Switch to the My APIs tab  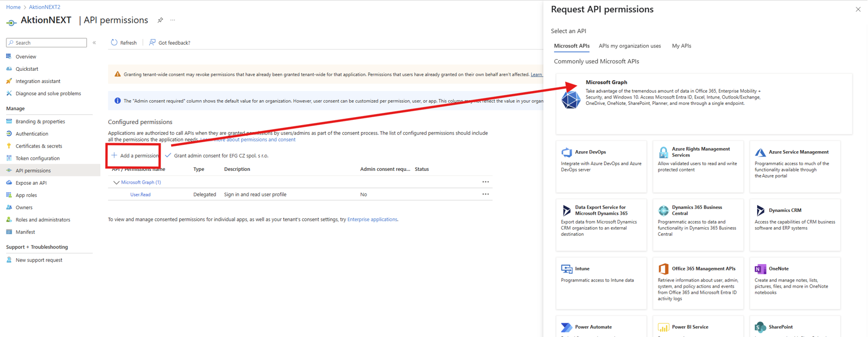(x=681, y=46)
